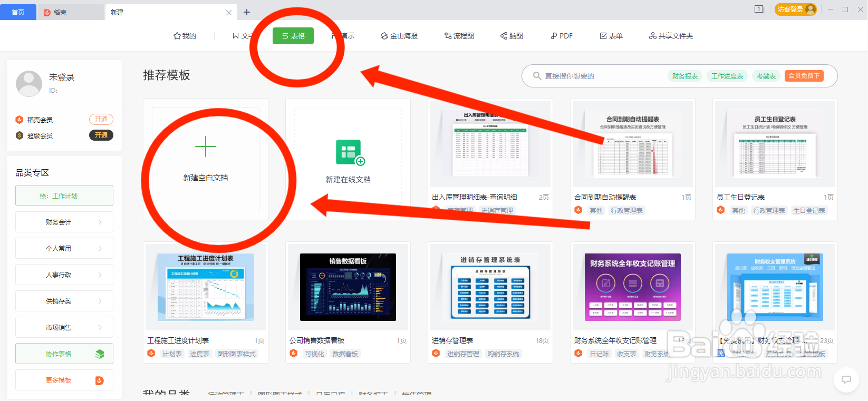The image size is (868, 401).
Task: Click 新建空白文档 label
Action: (206, 178)
